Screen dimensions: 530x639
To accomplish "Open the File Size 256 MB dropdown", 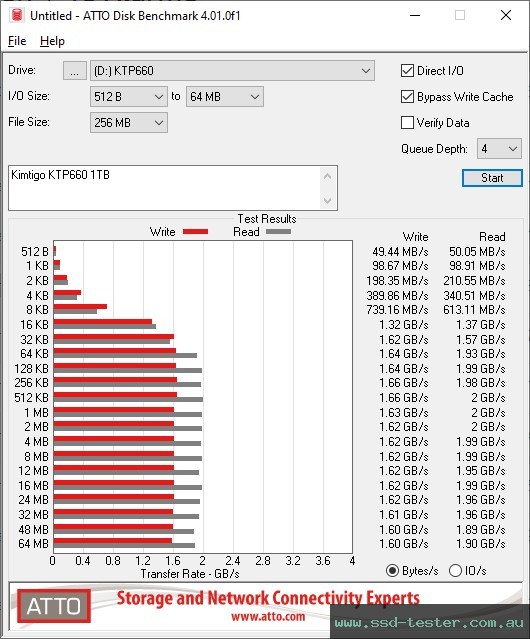I will pos(129,123).
